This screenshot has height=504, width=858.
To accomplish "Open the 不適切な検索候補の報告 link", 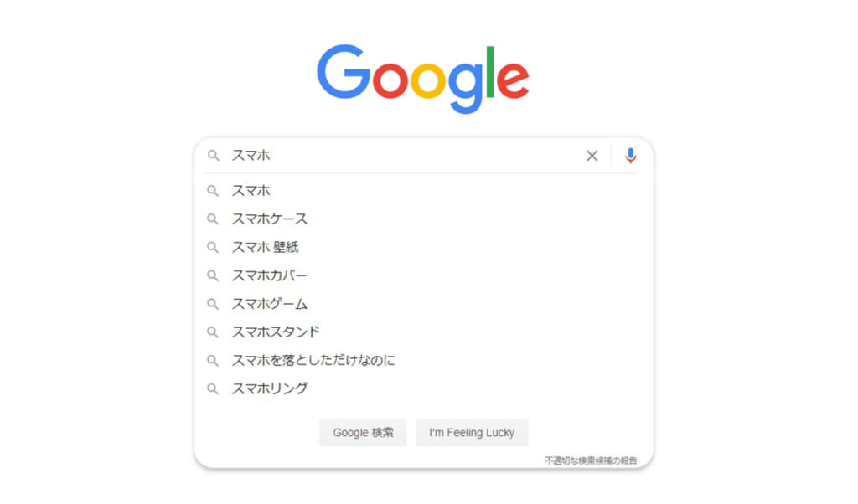I will point(591,460).
